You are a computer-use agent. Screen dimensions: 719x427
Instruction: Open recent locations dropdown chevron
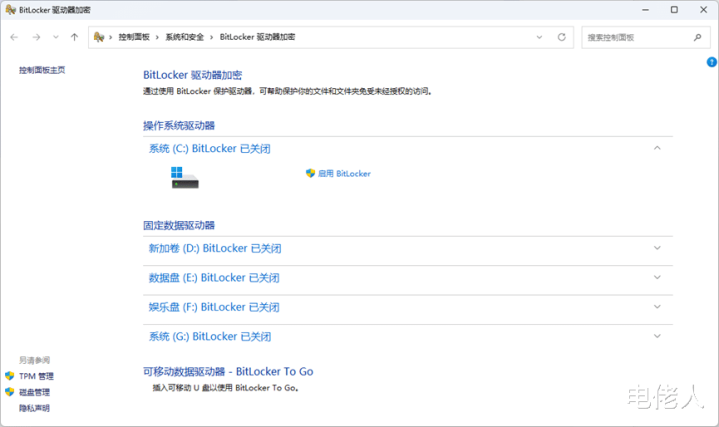(x=55, y=37)
